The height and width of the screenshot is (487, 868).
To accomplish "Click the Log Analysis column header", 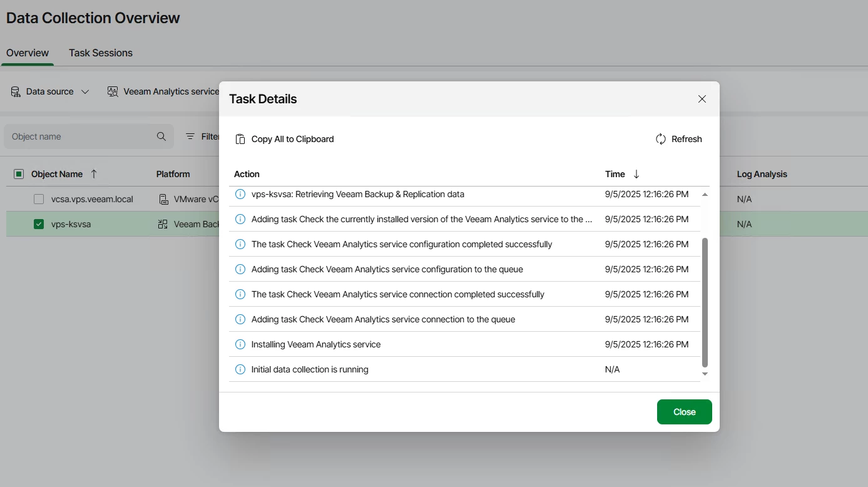I will click(762, 174).
